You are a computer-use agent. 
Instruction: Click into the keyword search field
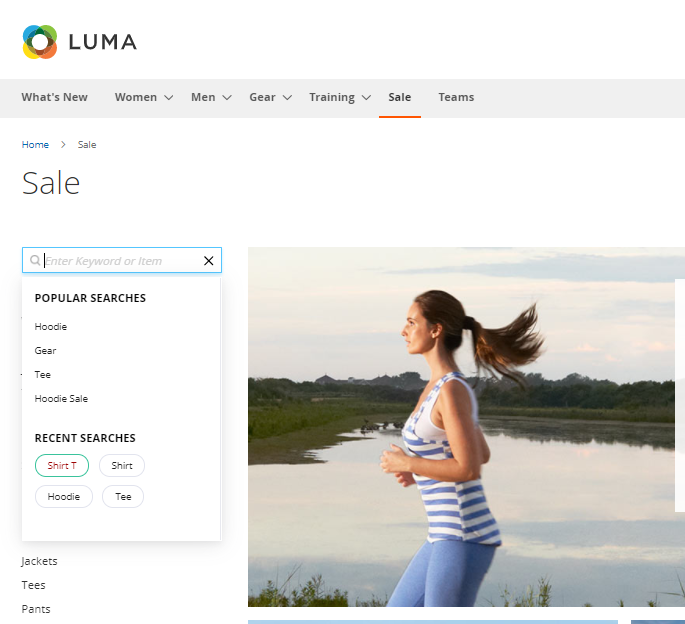[121, 261]
